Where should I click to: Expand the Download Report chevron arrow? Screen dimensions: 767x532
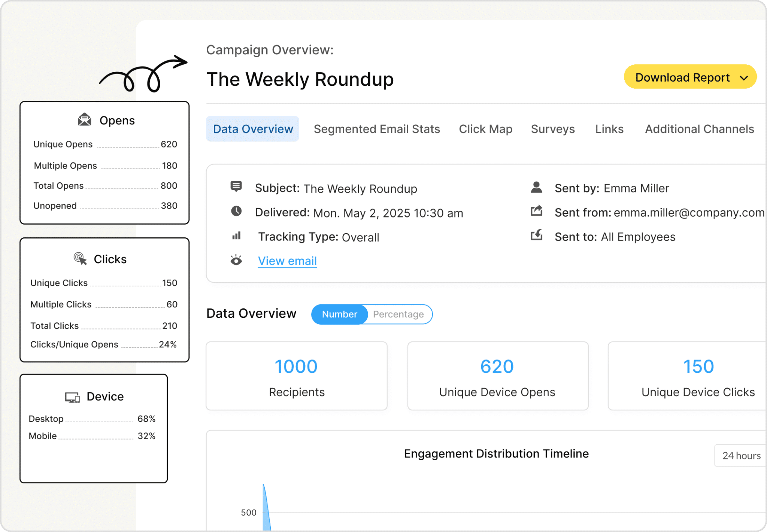(744, 78)
